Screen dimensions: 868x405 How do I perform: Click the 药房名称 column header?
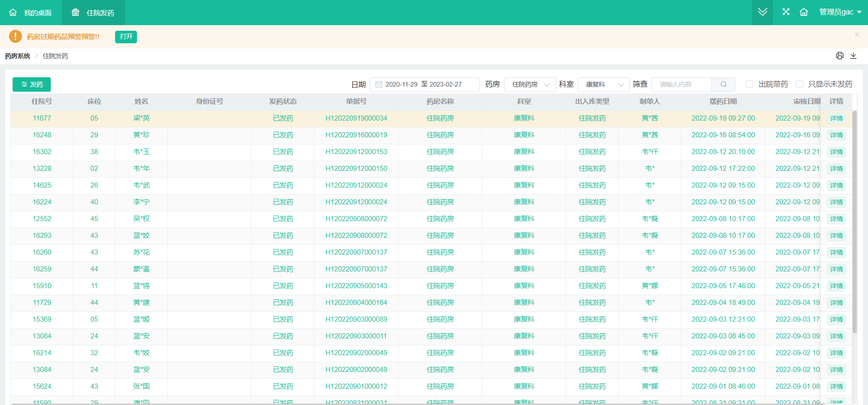pos(440,101)
